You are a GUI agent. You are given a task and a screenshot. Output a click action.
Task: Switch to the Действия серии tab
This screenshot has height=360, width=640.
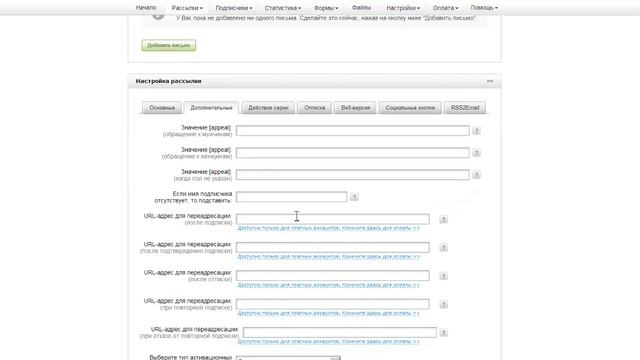click(x=268, y=108)
